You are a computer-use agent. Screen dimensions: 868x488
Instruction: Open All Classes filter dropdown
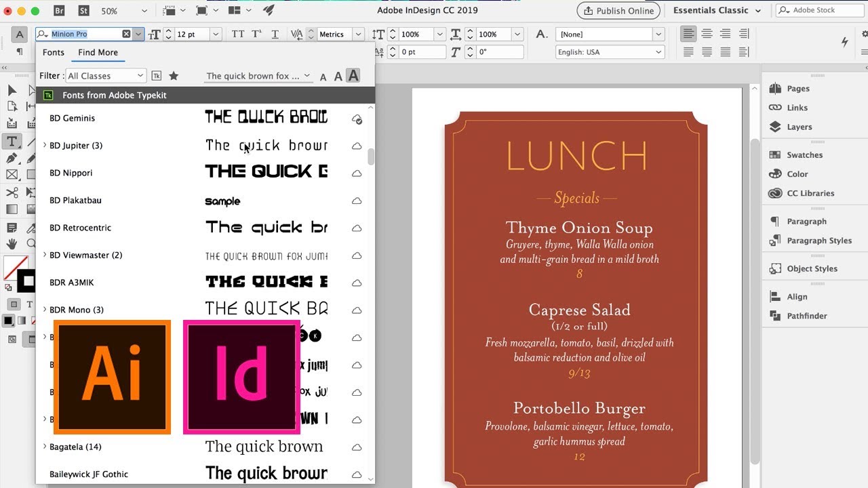[x=106, y=76]
